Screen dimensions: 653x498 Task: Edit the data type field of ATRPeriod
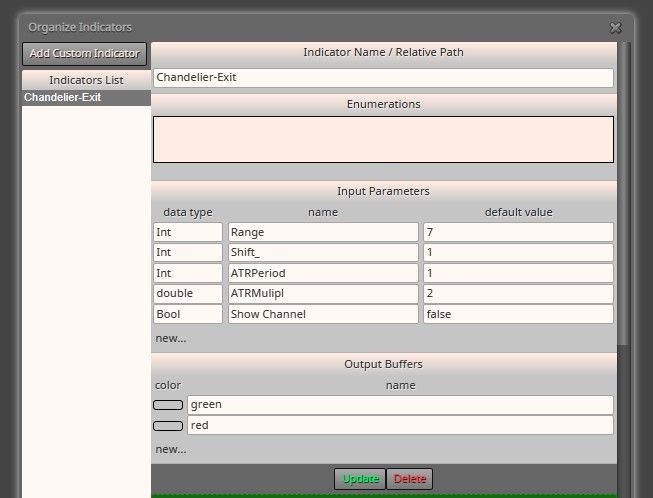pos(188,273)
